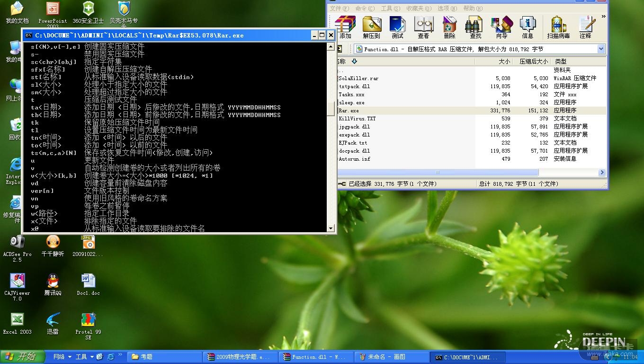Viewport: 644px width, 364px height.
Task: Expand hidden toolbar buttons chevron in WinRAR
Action: click(x=603, y=17)
